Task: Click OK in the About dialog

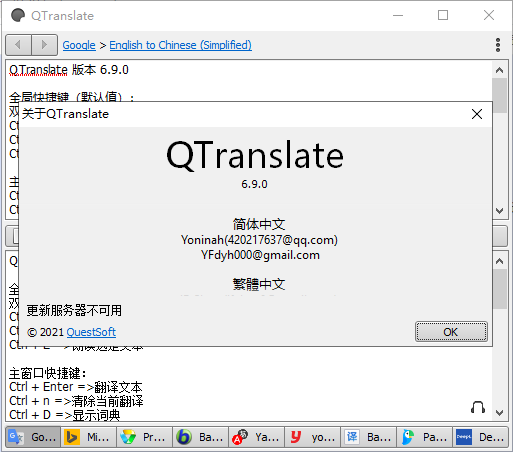Action: click(451, 332)
